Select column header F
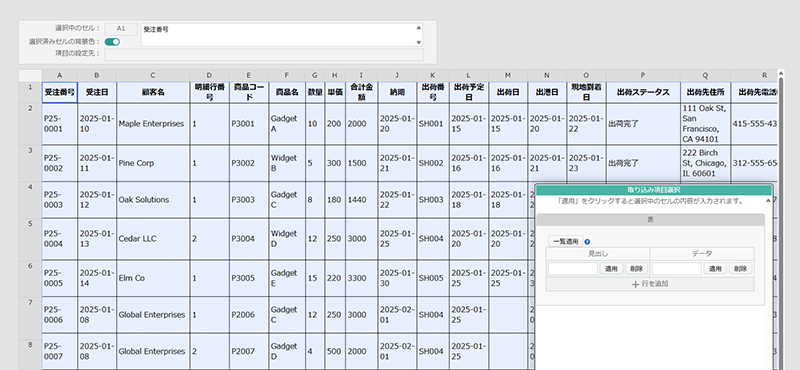 (287, 76)
